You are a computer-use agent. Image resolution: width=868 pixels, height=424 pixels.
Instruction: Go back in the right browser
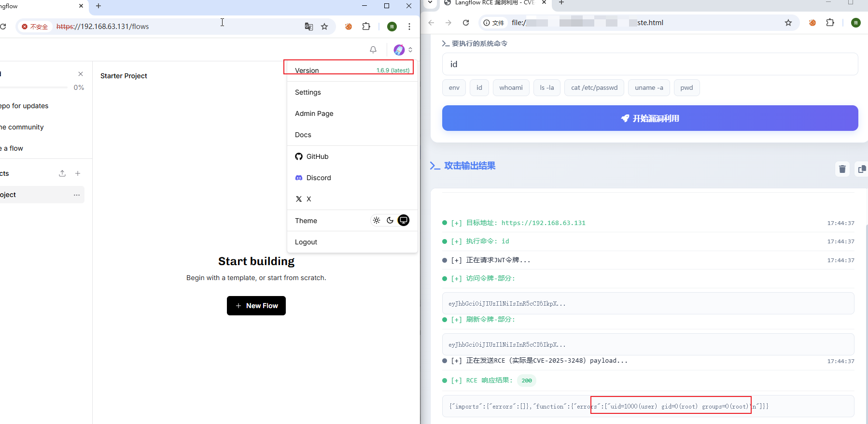pyautogui.click(x=432, y=23)
